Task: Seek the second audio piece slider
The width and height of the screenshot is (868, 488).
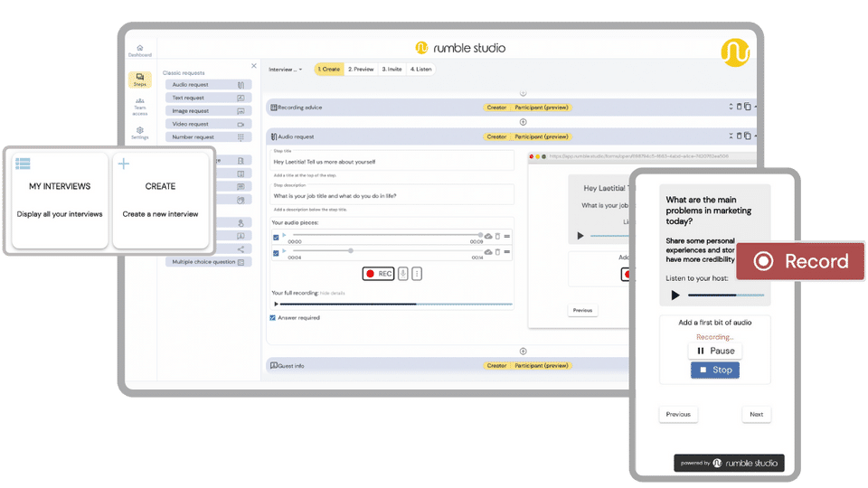Action: pos(386,251)
